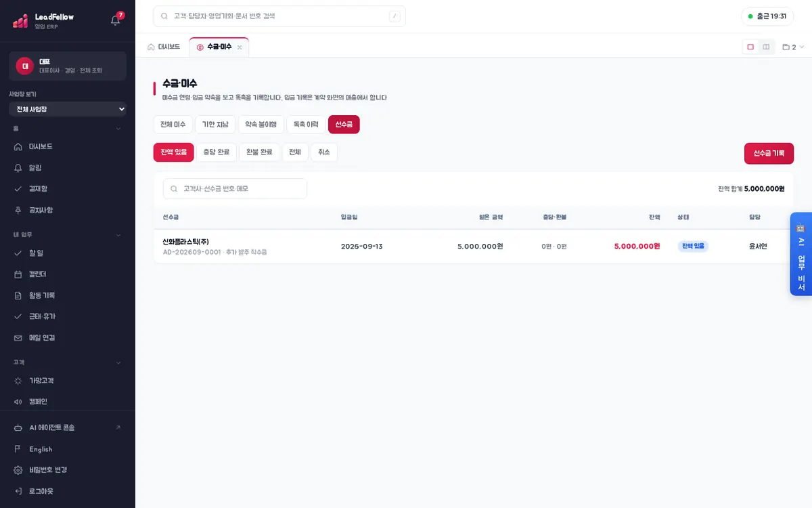Screen dimensions: 812x508
Task: Open the notification bell with badge 7
Action: point(116,20)
